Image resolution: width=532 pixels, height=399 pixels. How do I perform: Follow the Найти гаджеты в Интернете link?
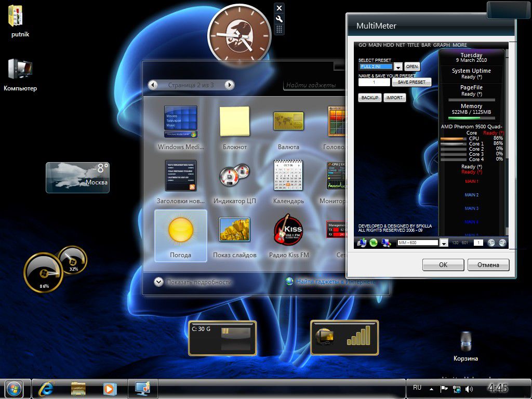click(334, 282)
